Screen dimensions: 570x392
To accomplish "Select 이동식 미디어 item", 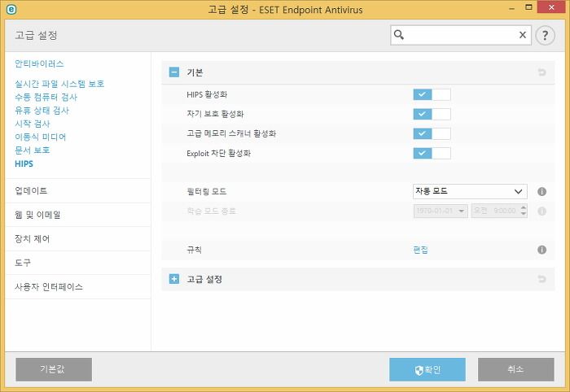I will click(41, 137).
